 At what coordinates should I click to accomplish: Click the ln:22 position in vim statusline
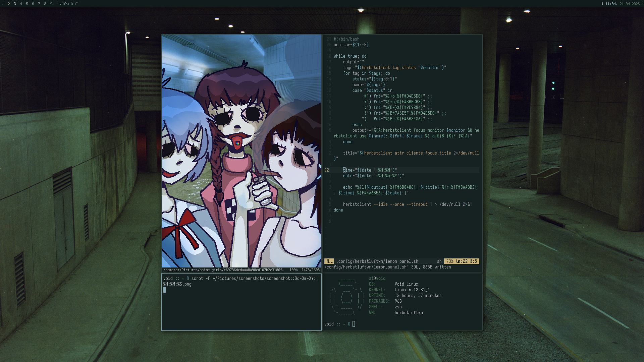[x=462, y=261]
